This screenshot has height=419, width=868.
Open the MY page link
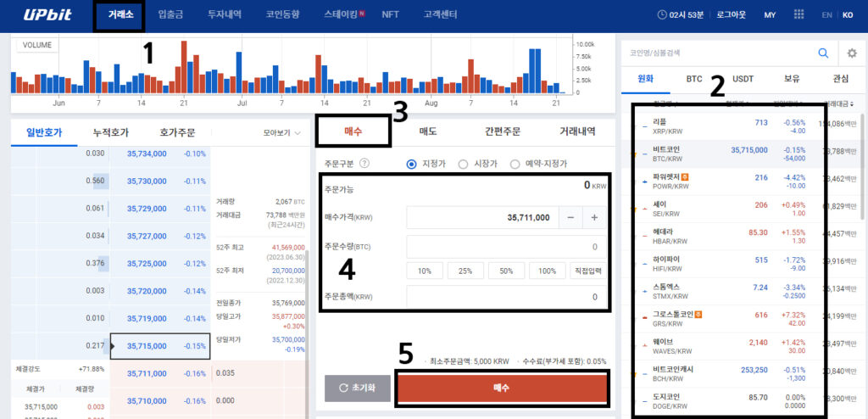point(770,15)
